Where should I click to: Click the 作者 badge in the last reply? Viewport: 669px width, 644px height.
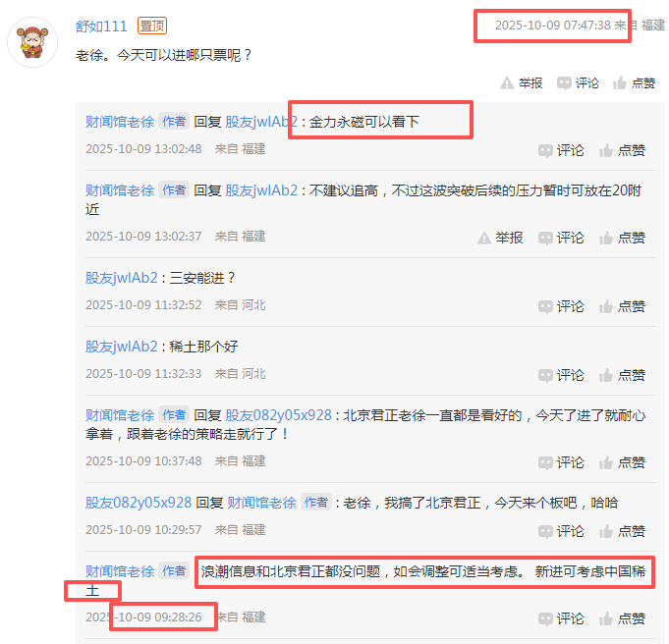(174, 570)
